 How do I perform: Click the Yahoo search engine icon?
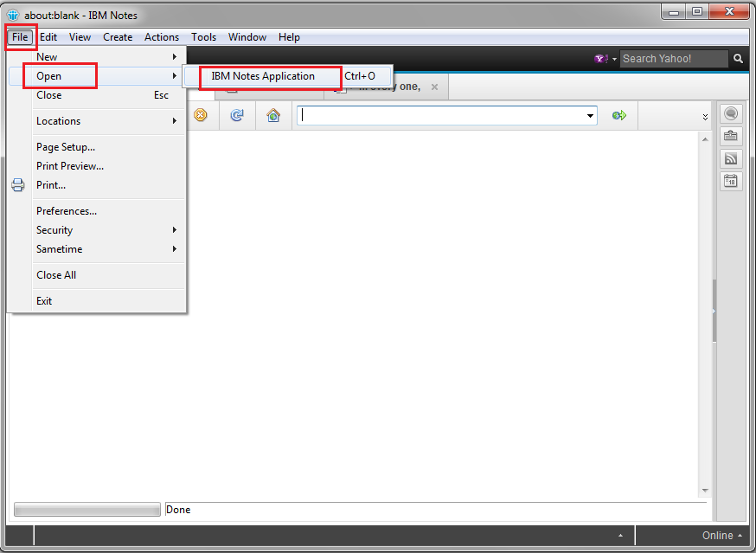(x=601, y=59)
